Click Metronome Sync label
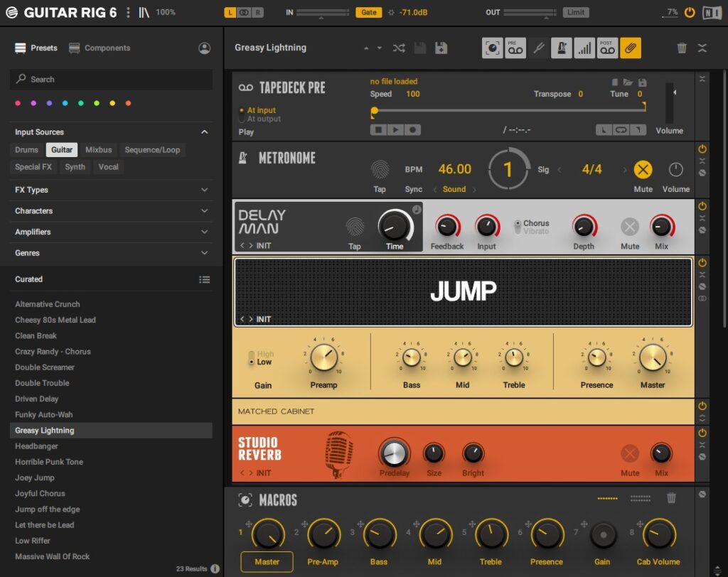The width and height of the screenshot is (728, 577). point(413,190)
